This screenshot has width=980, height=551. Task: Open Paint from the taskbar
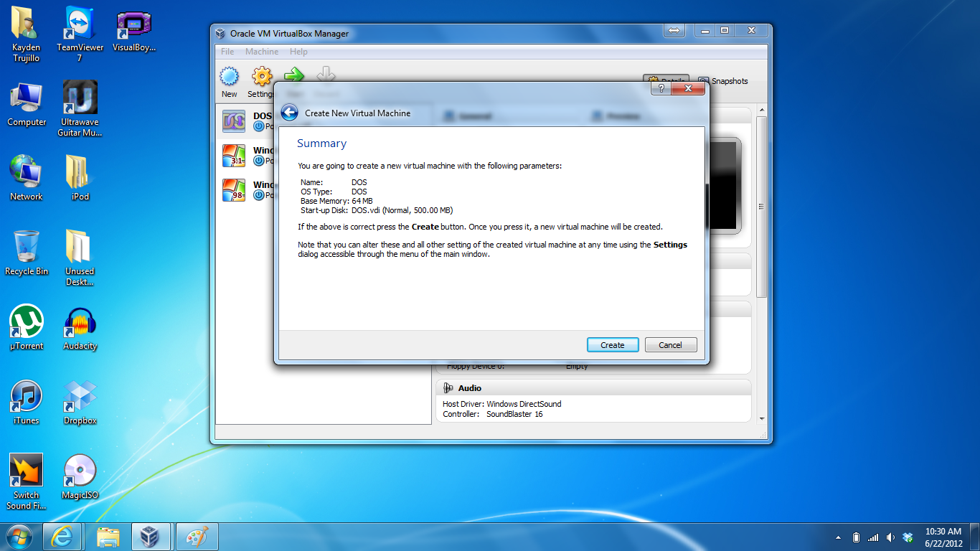pos(196,537)
